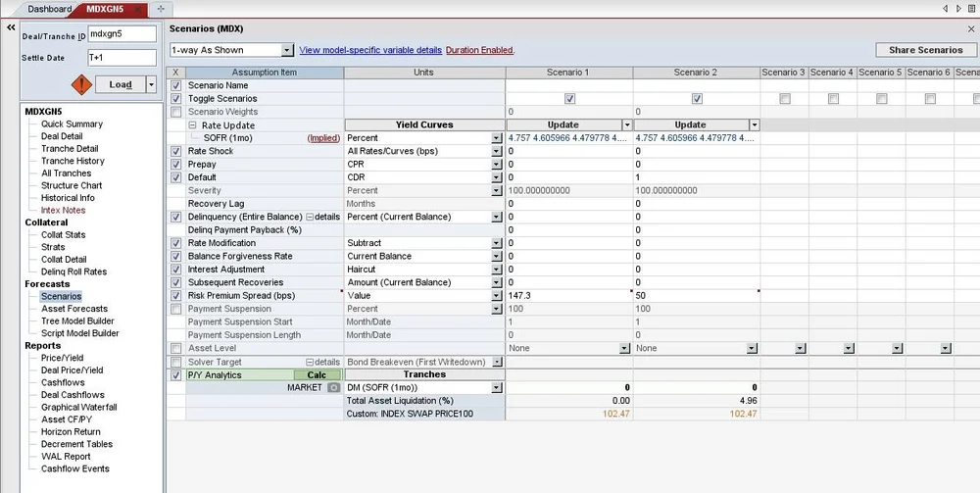
Task: Click Deal/Tranche ID input field
Action: pos(122,34)
